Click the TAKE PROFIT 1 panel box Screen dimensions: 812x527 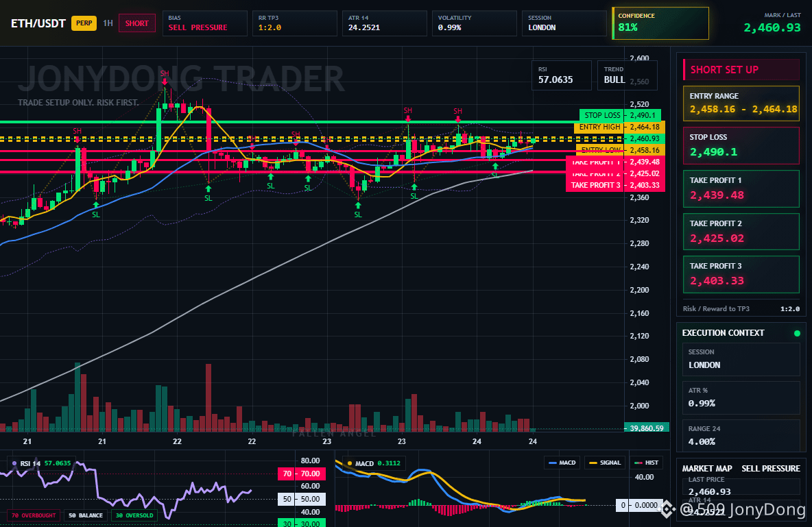pyautogui.click(x=741, y=189)
